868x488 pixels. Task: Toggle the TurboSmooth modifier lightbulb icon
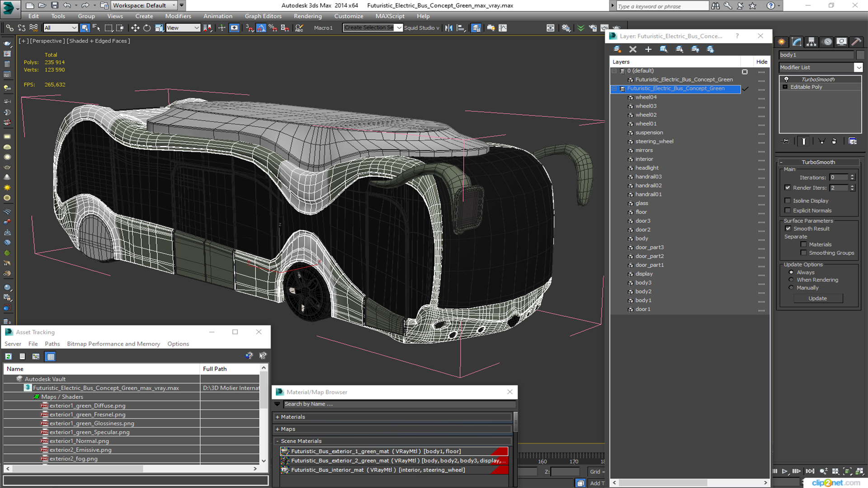click(x=786, y=79)
